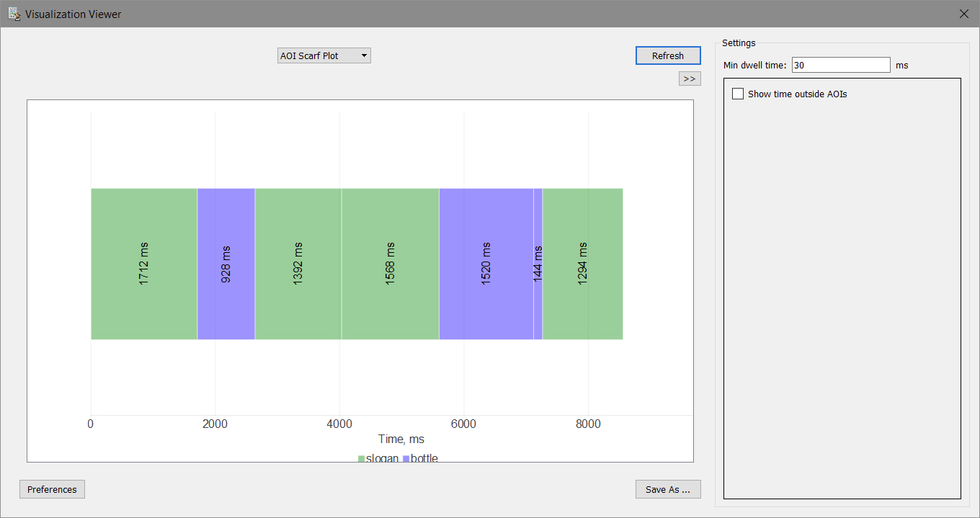Click the Visualization Viewer title icon

(x=14, y=14)
